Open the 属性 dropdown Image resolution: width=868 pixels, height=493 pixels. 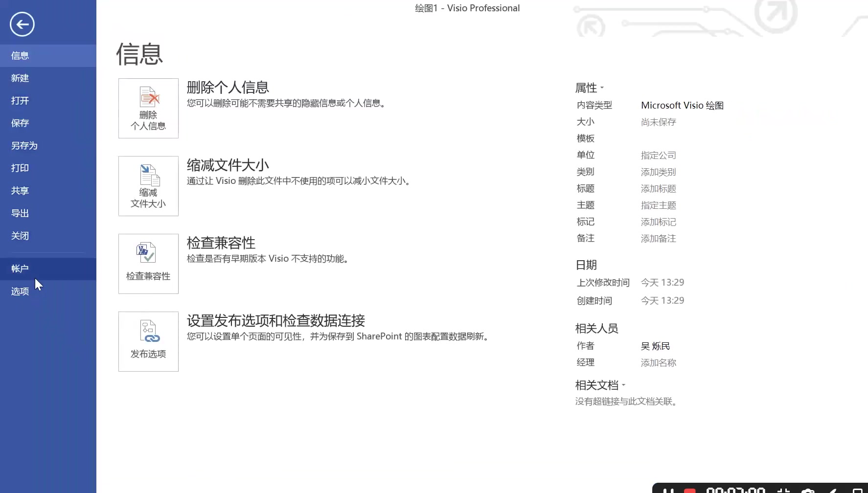(x=600, y=88)
